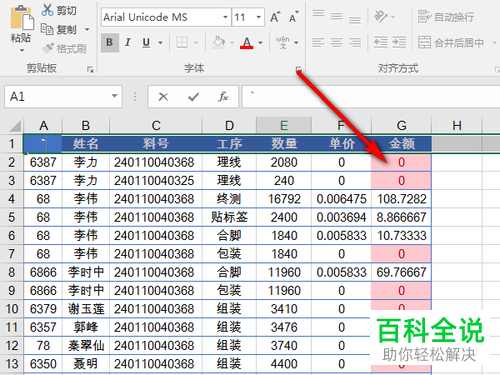Click the Paste (粘贴) clipboard icon
Image resolution: width=500 pixels, height=375 pixels.
22,17
